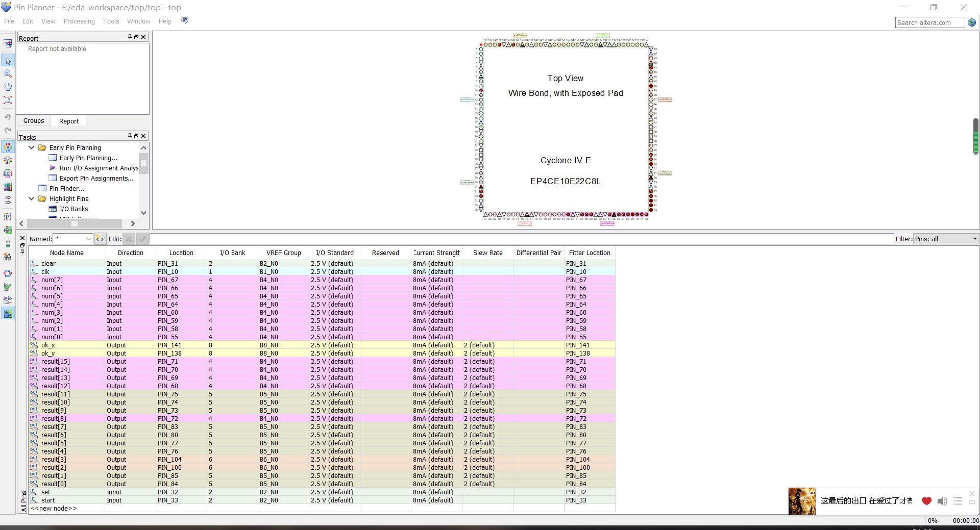Close the Report panel
Viewport: 980px width, 530px height.
pos(143,37)
